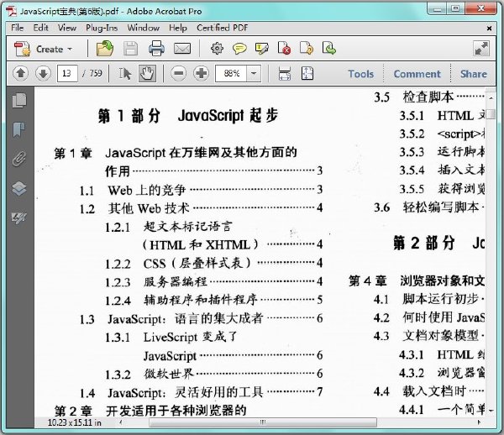
Task: Click the vertical scrollbar thumb
Action: click(491, 113)
